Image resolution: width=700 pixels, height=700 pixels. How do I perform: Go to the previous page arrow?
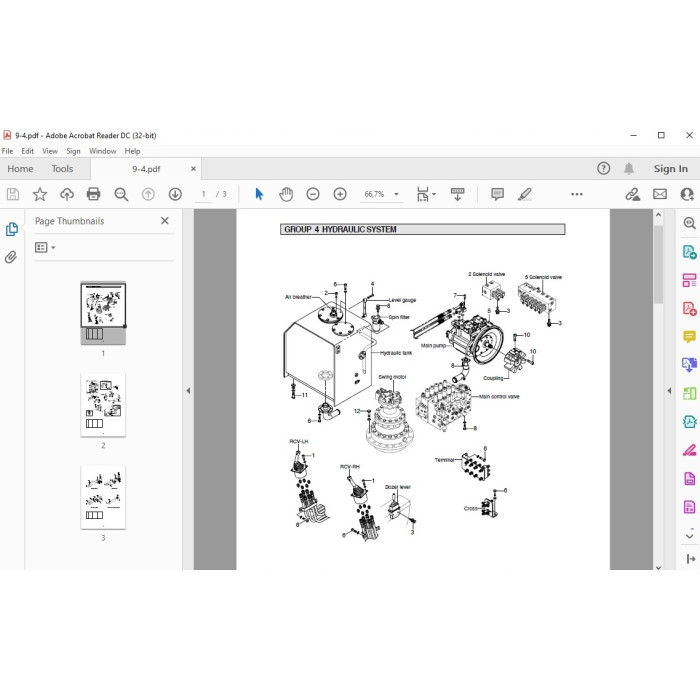point(148,194)
